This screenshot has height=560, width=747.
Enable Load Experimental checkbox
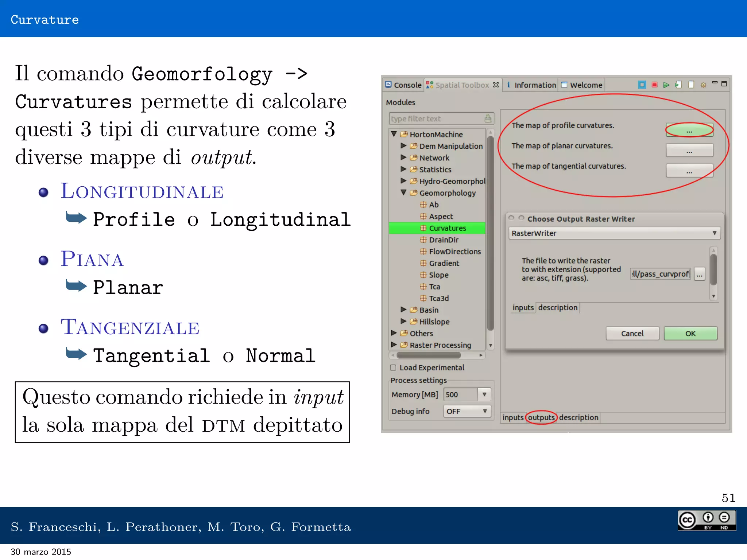(393, 367)
